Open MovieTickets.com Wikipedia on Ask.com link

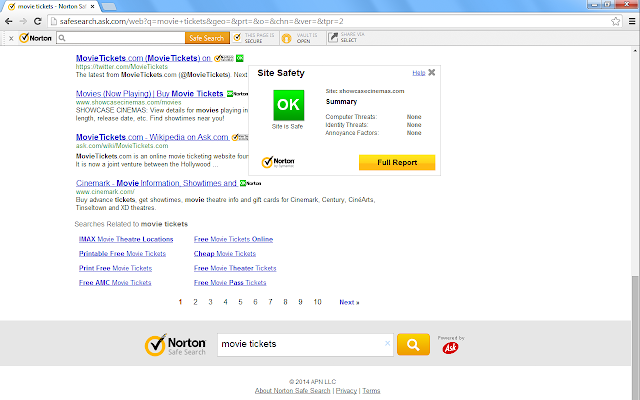click(152, 137)
